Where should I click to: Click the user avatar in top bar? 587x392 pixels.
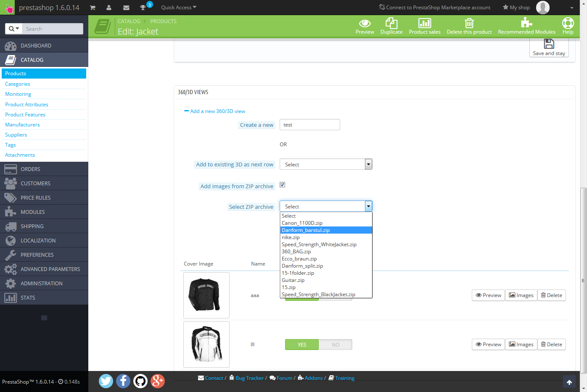[543, 8]
